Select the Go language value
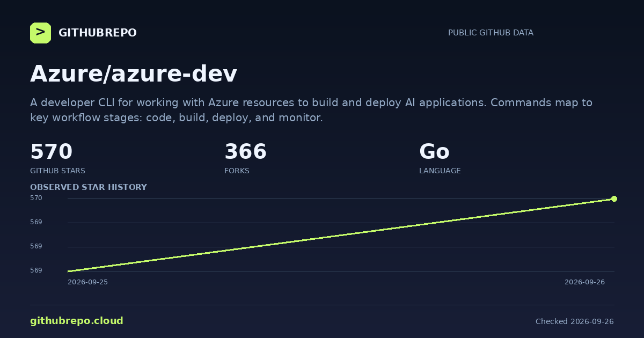Viewport: 644px width, 338px height. coord(434,152)
